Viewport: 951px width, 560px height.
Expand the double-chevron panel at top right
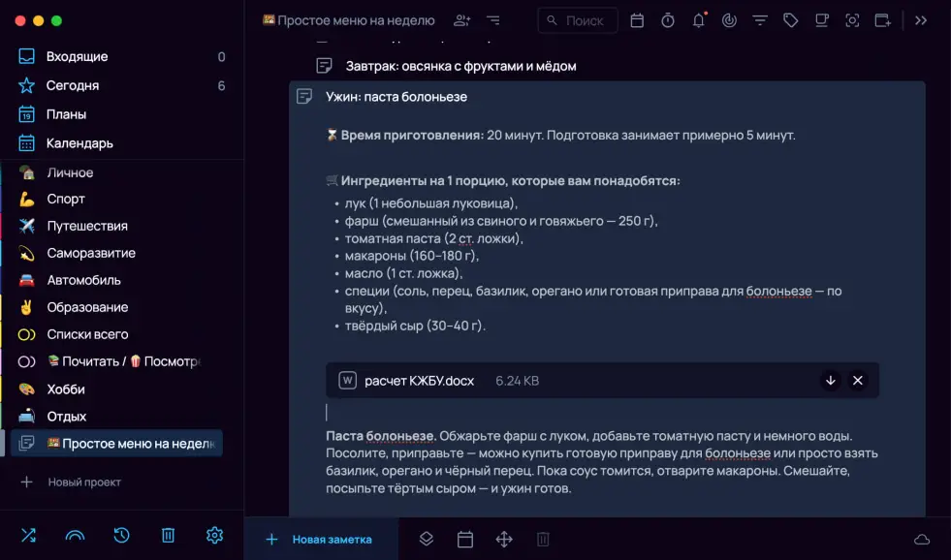pyautogui.click(x=921, y=20)
